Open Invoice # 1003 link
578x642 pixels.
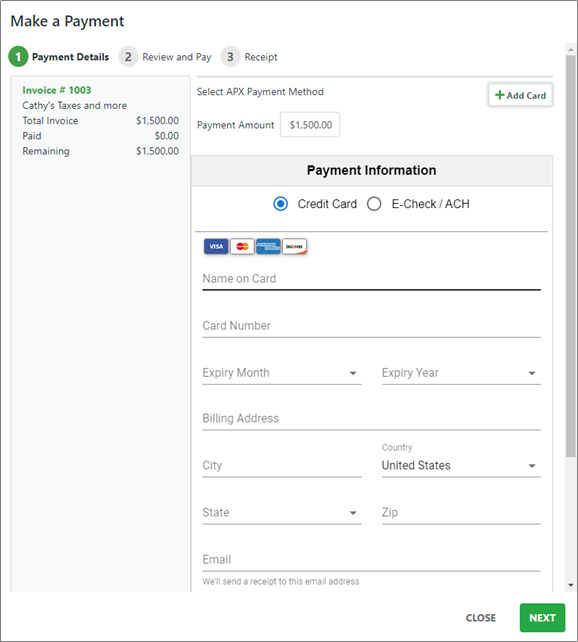pyautogui.click(x=56, y=90)
